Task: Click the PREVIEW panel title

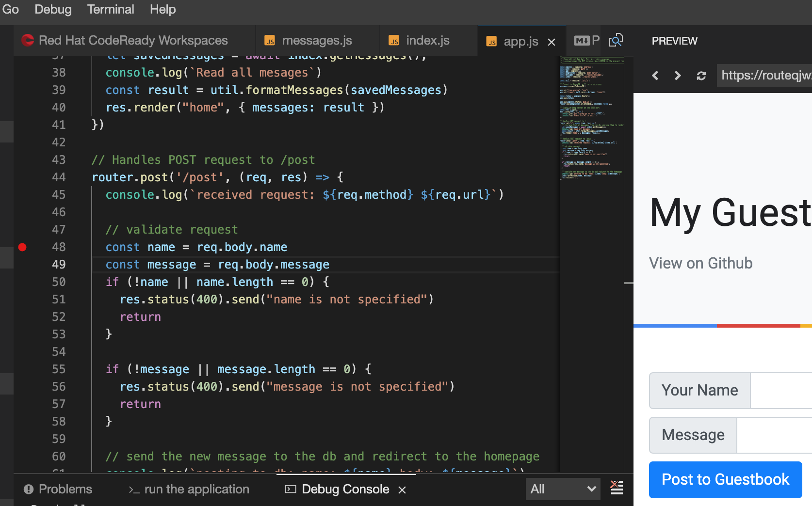Action: 674,41
